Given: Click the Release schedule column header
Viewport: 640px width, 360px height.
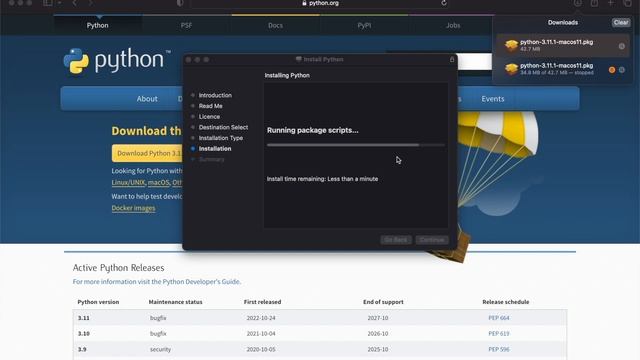Looking at the screenshot, I should [506, 302].
